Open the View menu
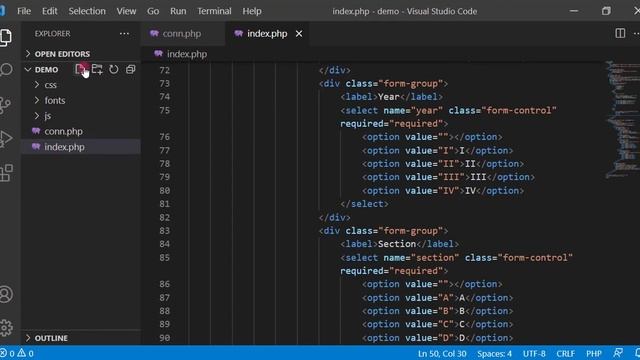This screenshot has width=640, height=360. 126,11
